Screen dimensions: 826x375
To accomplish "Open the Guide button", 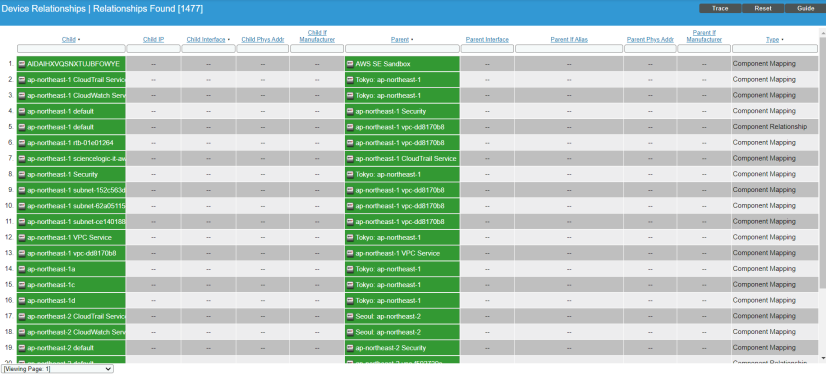I will tap(805, 8).
